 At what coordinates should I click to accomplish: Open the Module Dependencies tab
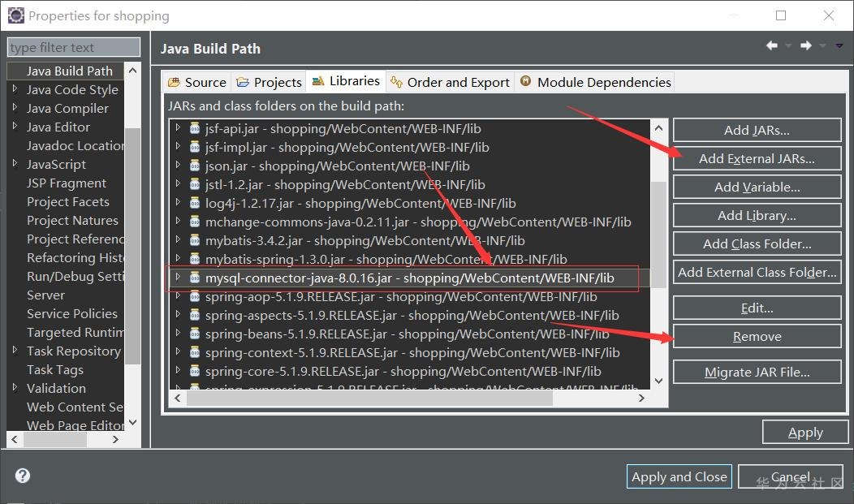[595, 82]
